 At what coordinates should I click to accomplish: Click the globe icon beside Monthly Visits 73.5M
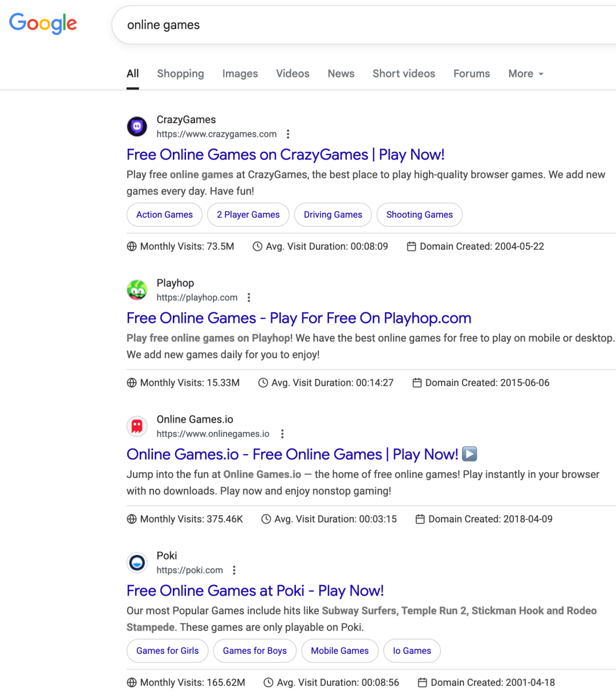coord(132,246)
